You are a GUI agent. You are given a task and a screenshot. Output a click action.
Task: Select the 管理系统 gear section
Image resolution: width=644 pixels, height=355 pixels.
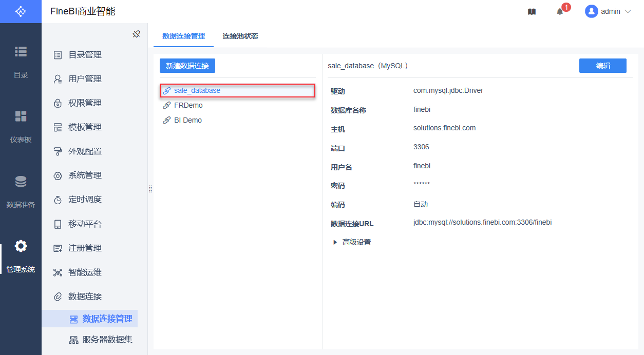21,256
